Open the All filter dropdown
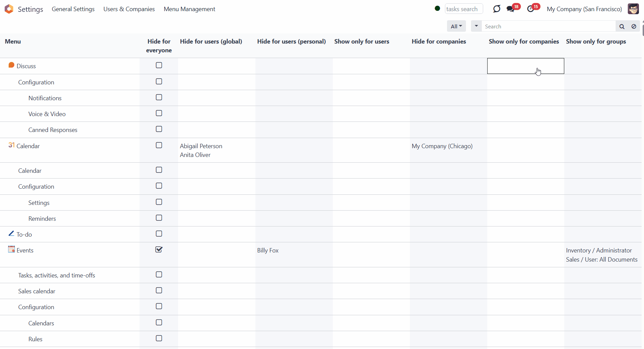This screenshot has height=349, width=644. click(x=456, y=26)
